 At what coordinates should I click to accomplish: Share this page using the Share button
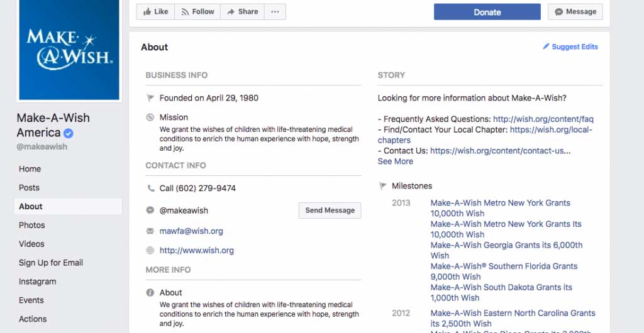pos(242,12)
